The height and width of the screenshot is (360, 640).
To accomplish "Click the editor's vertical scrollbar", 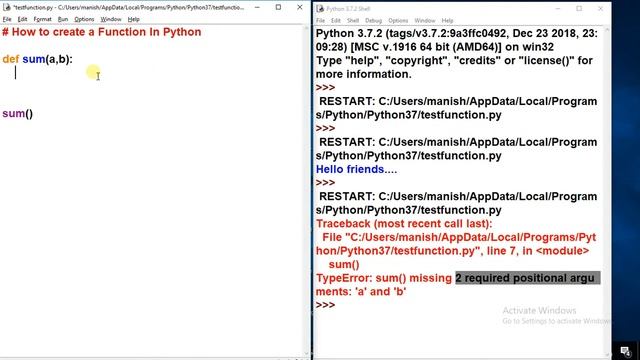I will click(x=307, y=190).
